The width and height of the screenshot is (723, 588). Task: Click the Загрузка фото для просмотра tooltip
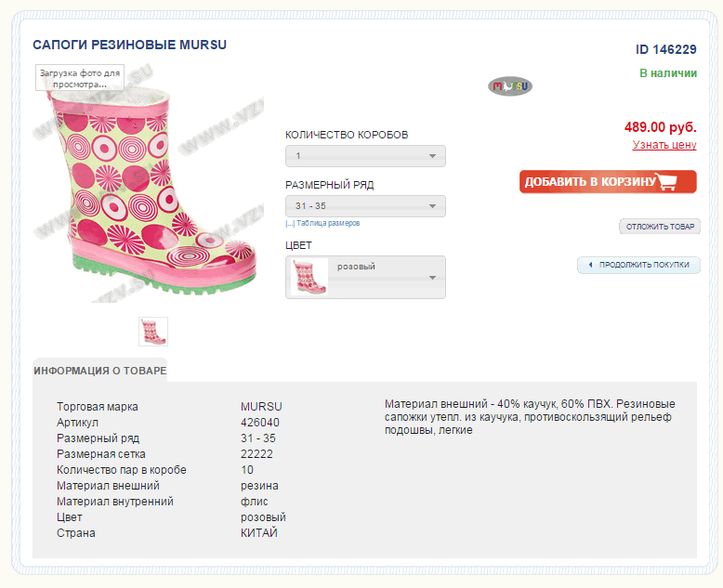pos(80,77)
